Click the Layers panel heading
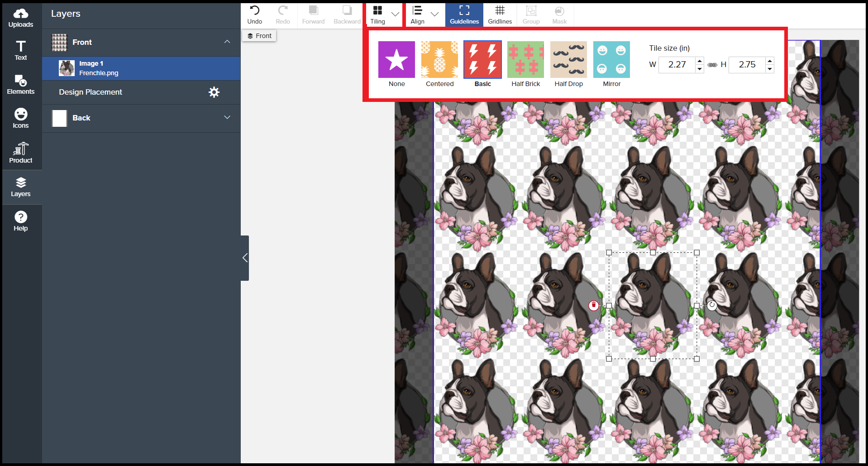The width and height of the screenshot is (868, 466). click(66, 14)
